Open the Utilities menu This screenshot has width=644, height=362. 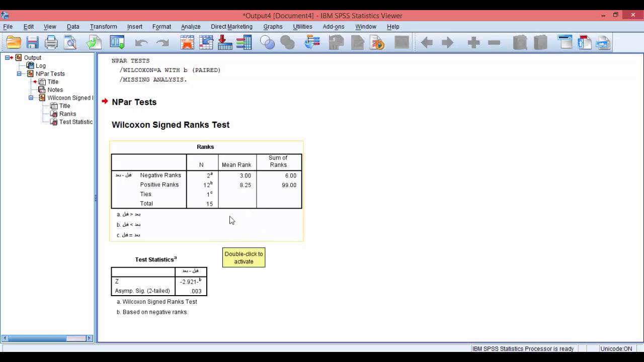point(302,27)
